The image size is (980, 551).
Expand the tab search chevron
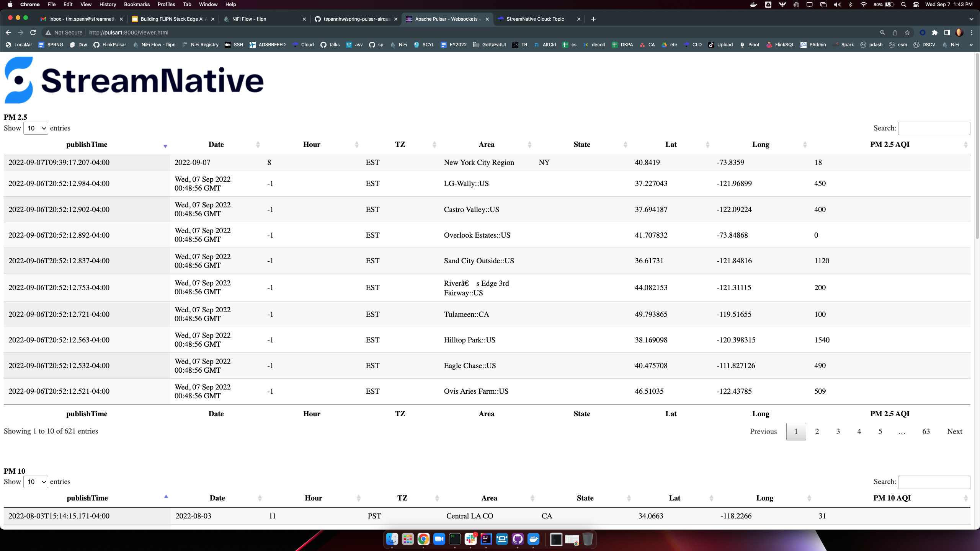coord(971,19)
